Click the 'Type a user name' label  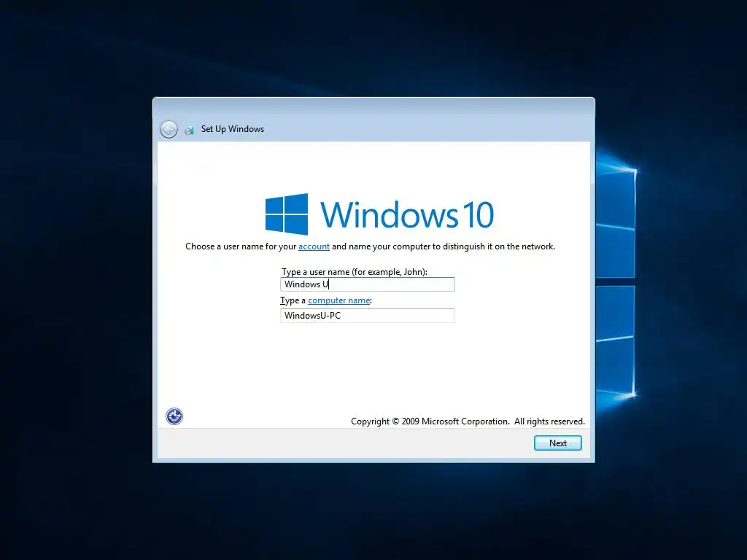pos(355,272)
